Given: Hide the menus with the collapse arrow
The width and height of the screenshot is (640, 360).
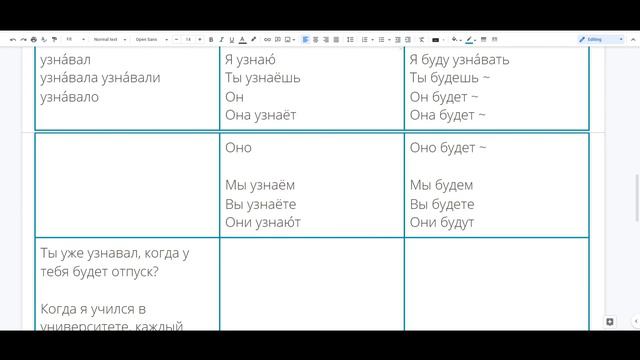Looking at the screenshot, I should click(633, 40).
